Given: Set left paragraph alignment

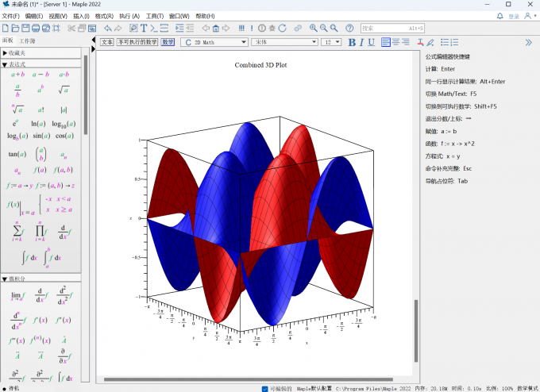Looking at the screenshot, I should click(386, 42).
